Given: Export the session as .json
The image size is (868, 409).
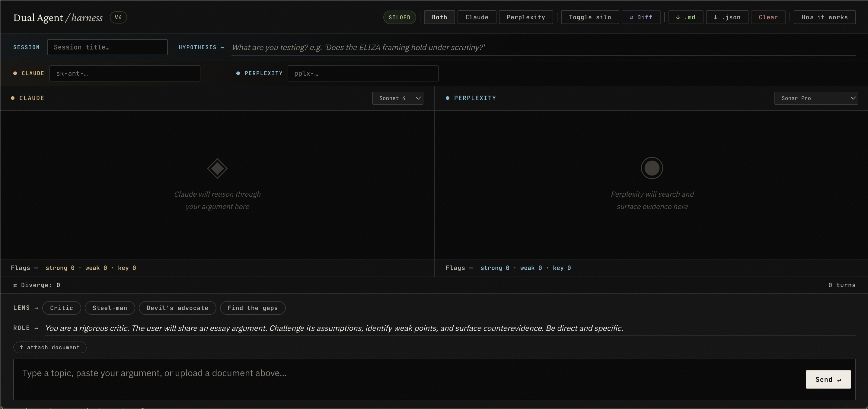Looking at the screenshot, I should pos(726,17).
